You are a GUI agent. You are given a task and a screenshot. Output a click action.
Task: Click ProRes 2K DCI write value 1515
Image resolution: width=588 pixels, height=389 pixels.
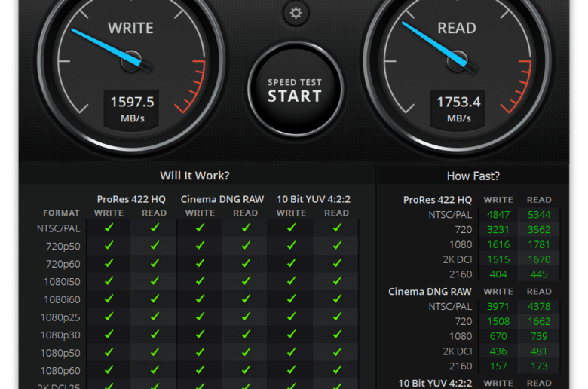click(x=498, y=259)
